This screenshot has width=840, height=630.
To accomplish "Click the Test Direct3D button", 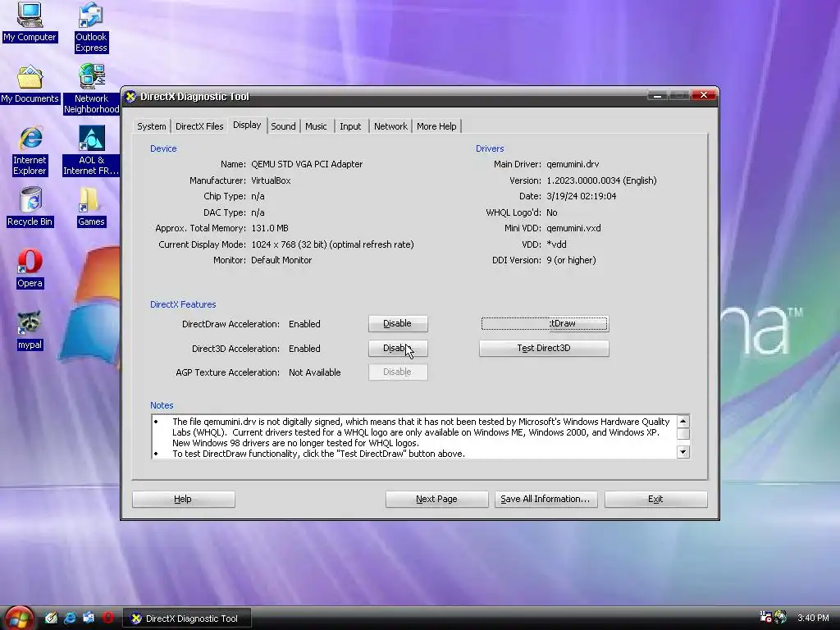I will click(x=545, y=348).
